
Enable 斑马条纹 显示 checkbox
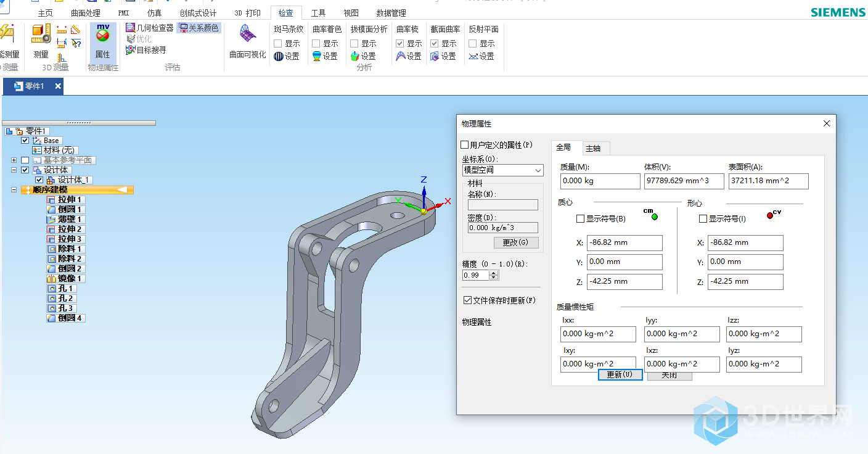pyautogui.click(x=278, y=44)
